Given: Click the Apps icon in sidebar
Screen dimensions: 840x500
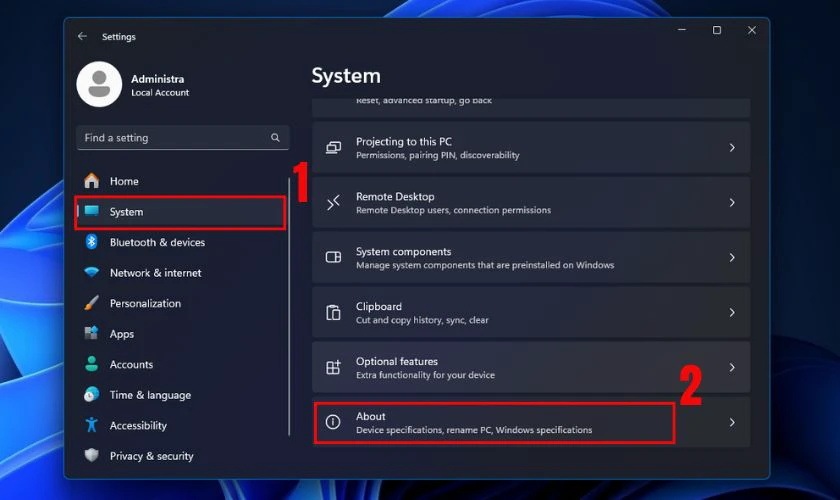Looking at the screenshot, I should 92,333.
